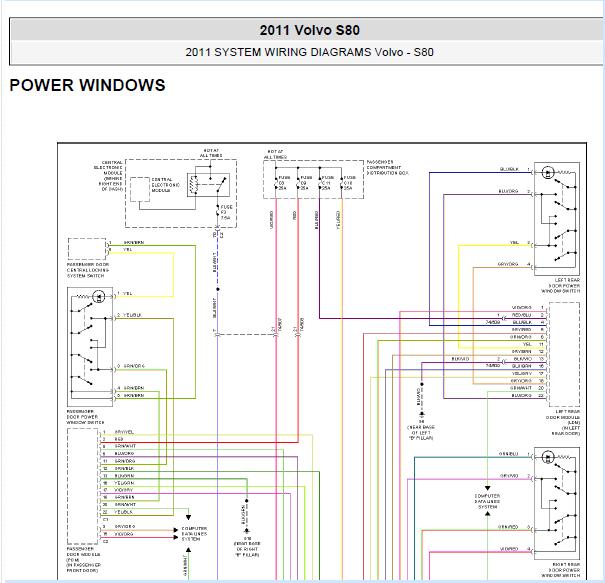Select 'GRY/YEL' pin 1 label on passenger door module
605x583 pixels.
(x=124, y=432)
